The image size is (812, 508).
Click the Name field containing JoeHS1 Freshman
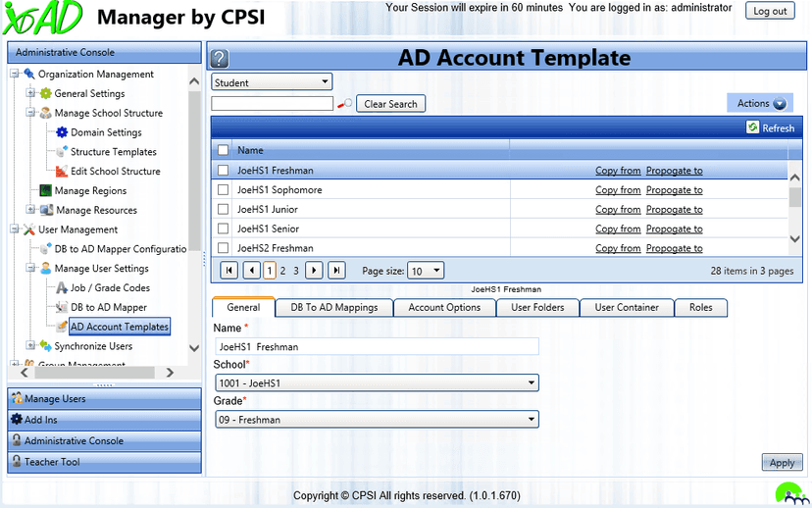(377, 346)
